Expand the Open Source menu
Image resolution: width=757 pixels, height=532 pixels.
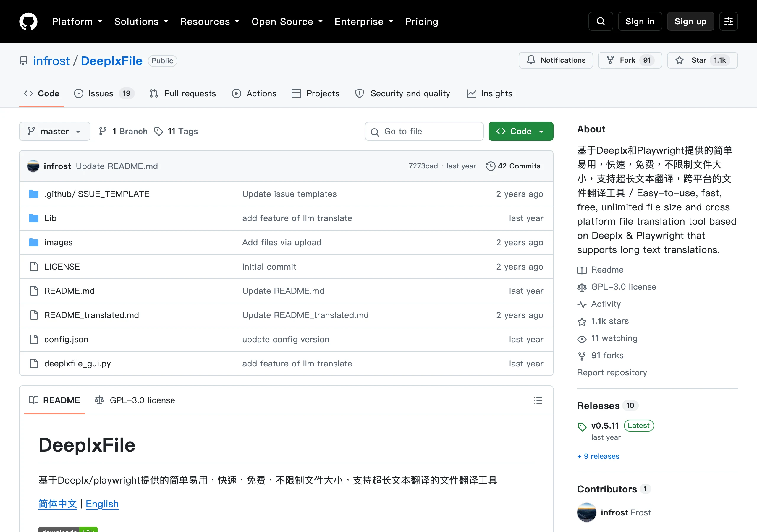coord(287,21)
